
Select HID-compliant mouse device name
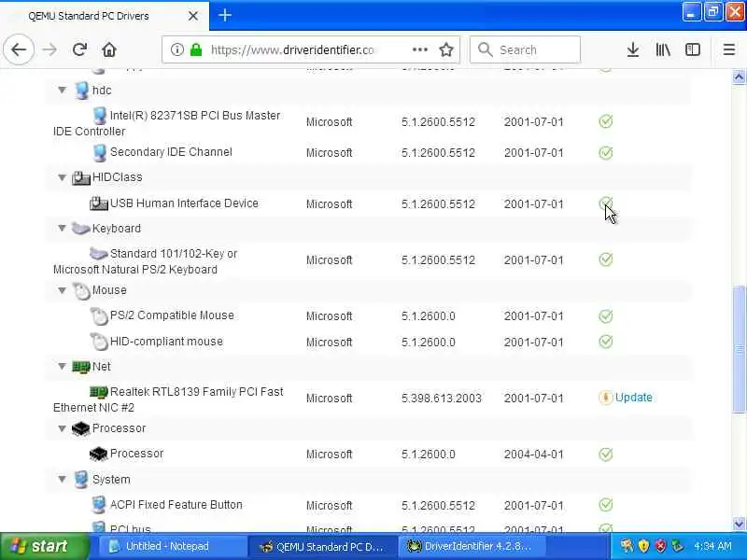pos(166,342)
